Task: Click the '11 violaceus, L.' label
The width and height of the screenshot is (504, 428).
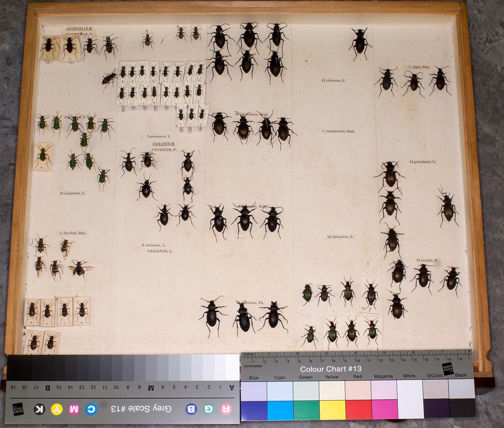Action: [x=333, y=80]
